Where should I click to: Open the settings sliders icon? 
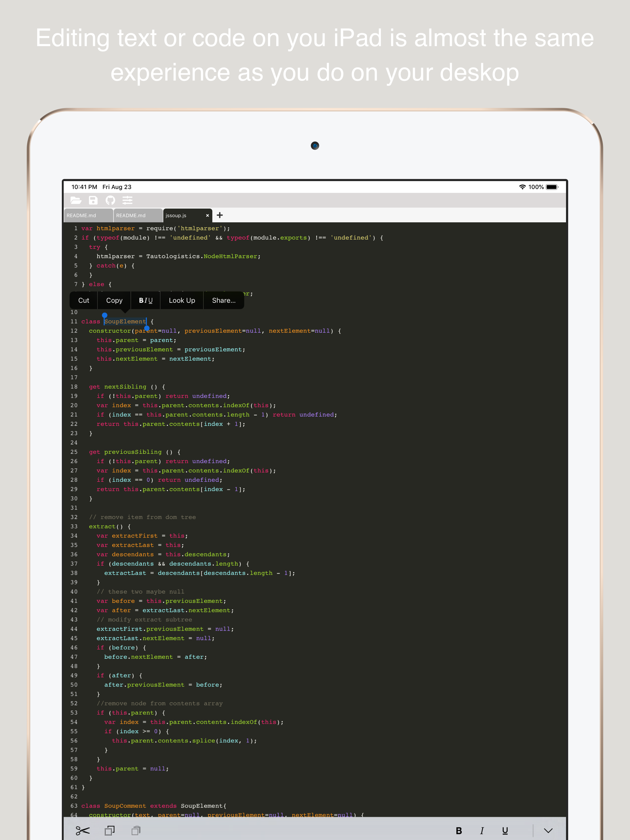[127, 200]
